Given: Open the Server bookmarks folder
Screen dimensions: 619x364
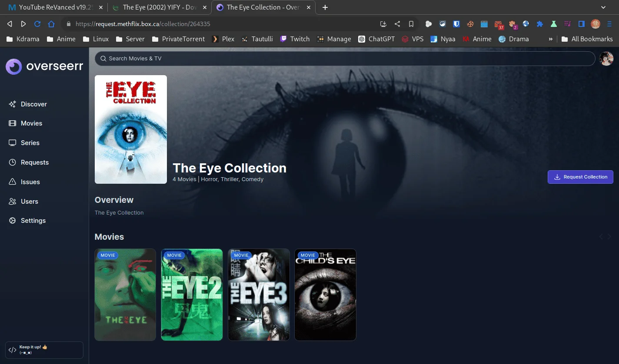Looking at the screenshot, I should (x=130, y=39).
